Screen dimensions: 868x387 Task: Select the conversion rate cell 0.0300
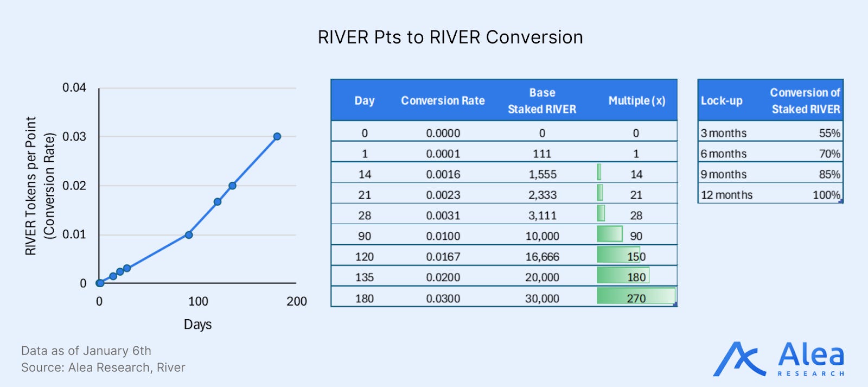tap(443, 299)
